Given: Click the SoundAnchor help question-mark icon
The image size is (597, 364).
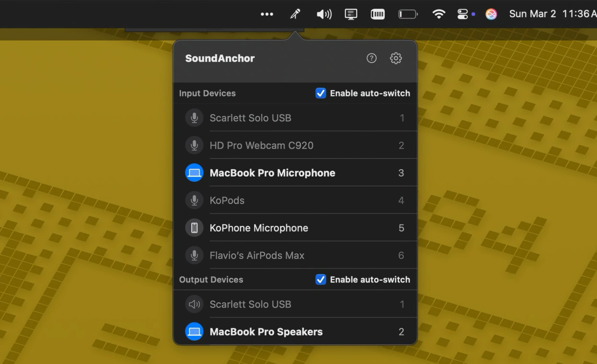Looking at the screenshot, I should tap(371, 58).
